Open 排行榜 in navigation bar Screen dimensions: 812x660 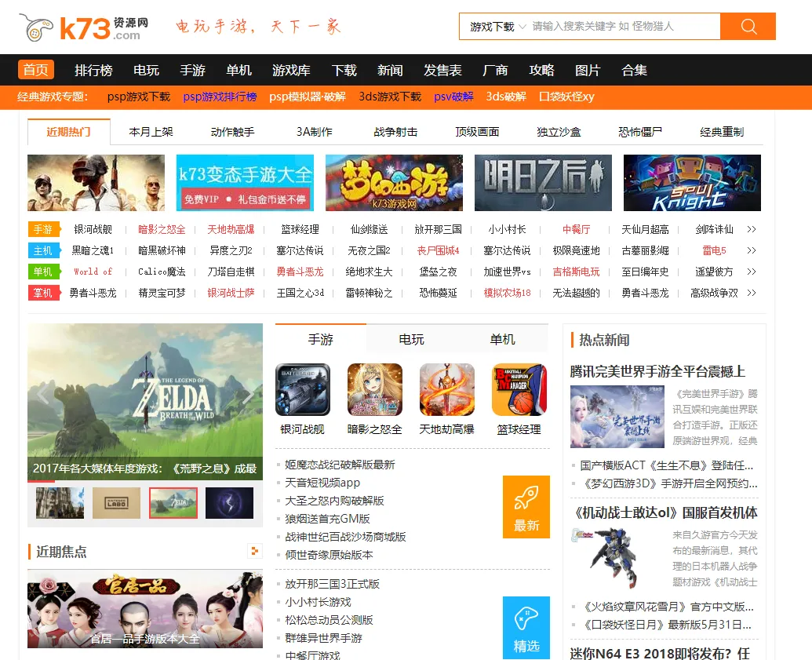tap(93, 70)
